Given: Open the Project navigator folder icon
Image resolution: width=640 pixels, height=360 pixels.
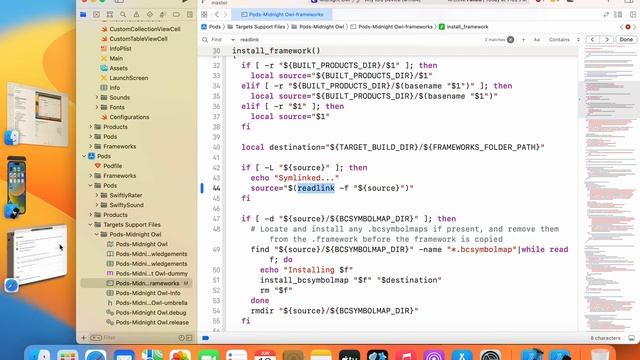Looking at the screenshot, I should [83, 14].
